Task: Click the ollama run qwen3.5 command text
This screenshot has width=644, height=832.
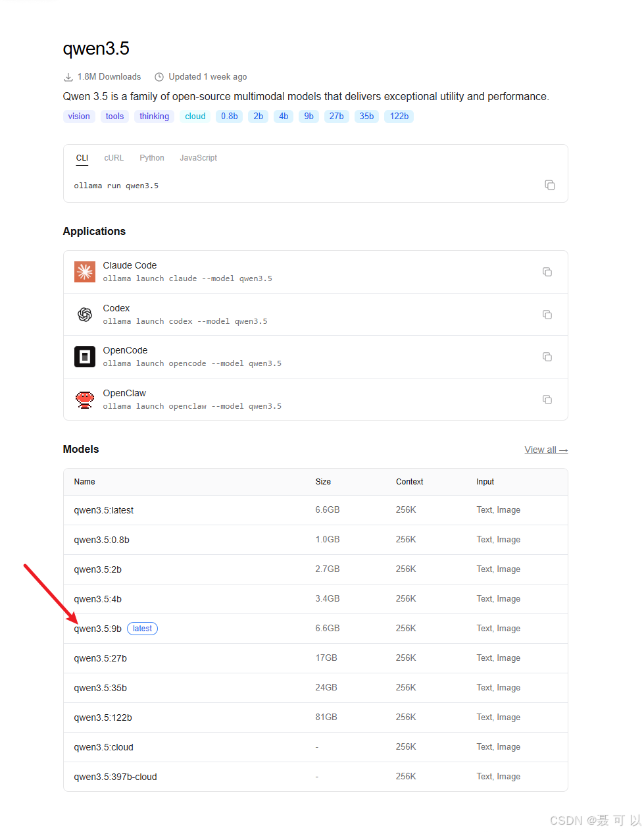Action: click(x=116, y=186)
